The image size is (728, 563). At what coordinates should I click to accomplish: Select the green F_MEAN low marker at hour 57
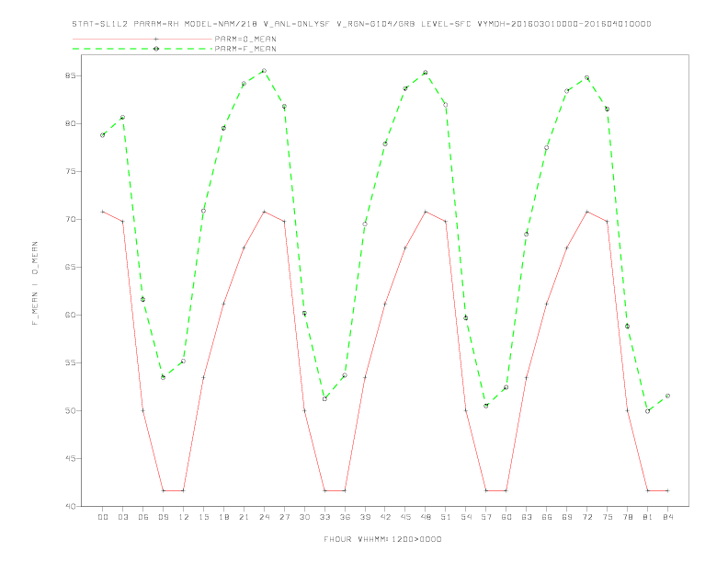[486, 406]
